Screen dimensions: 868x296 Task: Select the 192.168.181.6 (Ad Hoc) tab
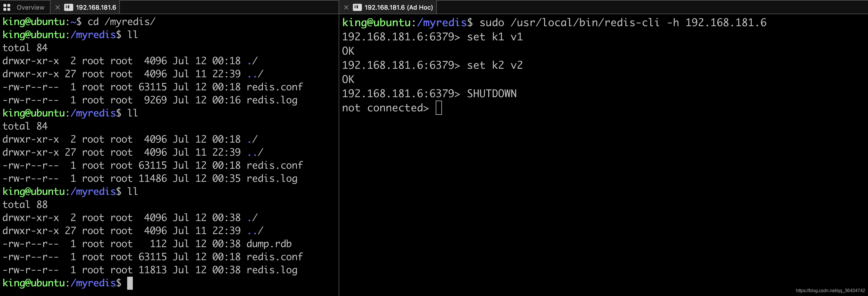click(388, 7)
